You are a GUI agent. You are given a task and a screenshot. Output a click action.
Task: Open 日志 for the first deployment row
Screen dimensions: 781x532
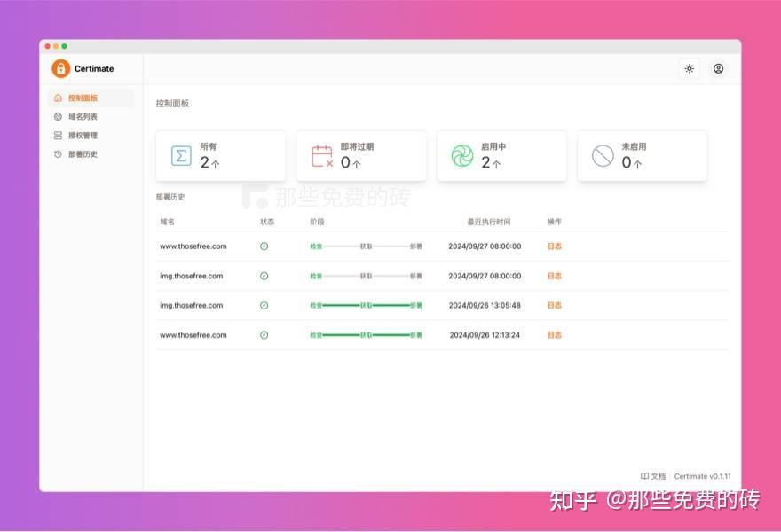point(553,246)
